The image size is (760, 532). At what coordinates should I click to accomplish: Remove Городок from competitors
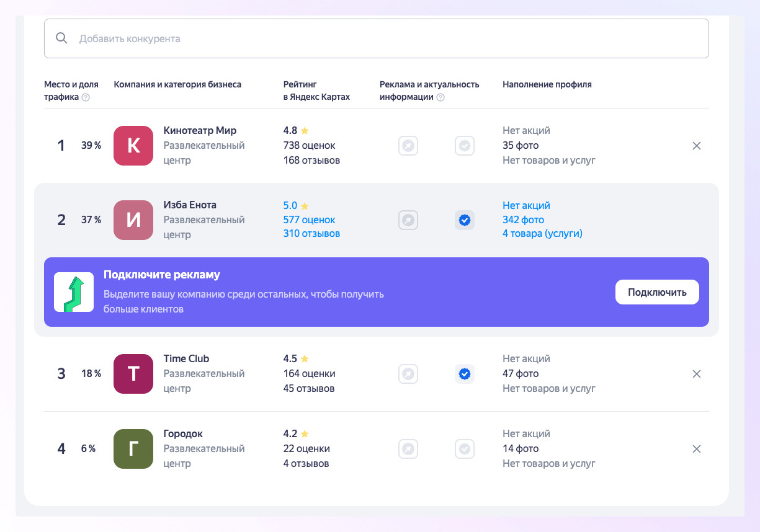point(697,449)
